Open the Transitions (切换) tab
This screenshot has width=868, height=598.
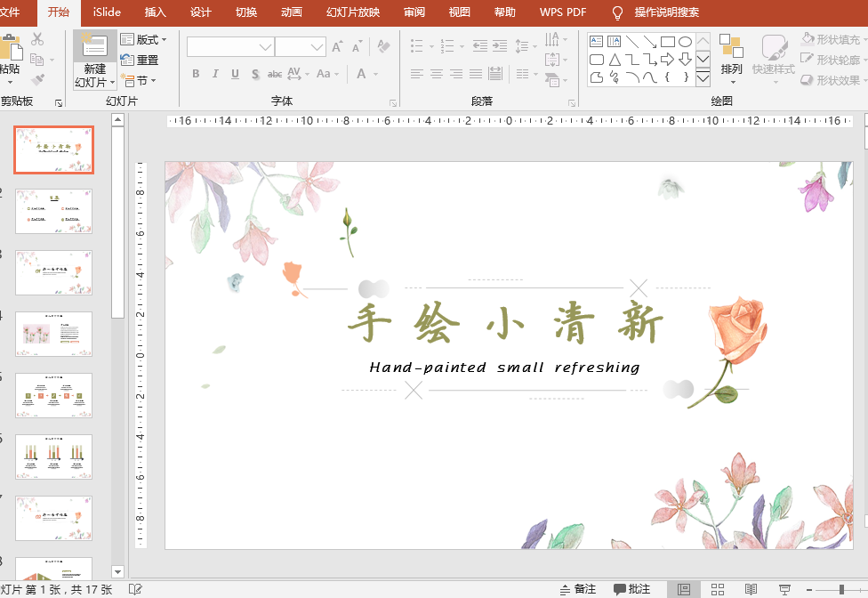tap(245, 12)
